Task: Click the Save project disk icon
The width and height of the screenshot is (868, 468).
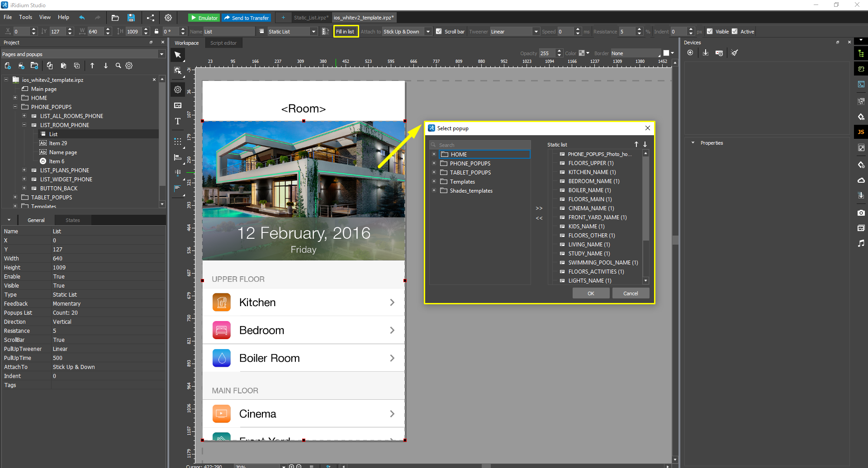Action: click(131, 18)
